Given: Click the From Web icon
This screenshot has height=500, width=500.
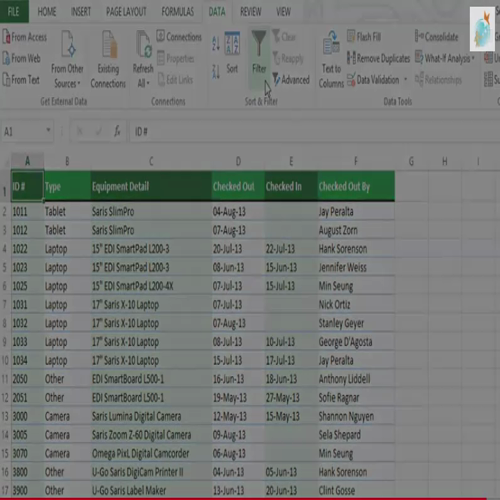Looking at the screenshot, I should [x=7, y=58].
